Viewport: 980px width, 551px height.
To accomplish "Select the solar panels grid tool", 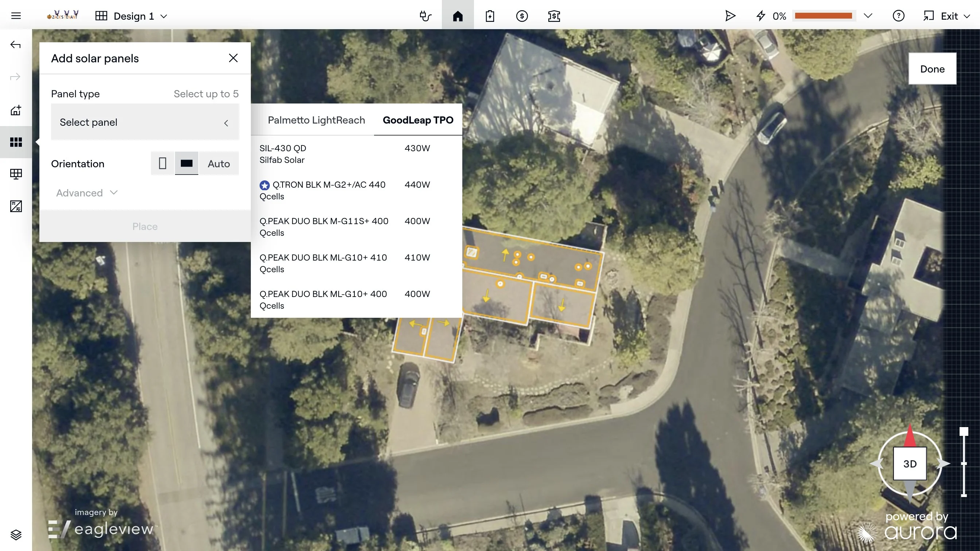I will pyautogui.click(x=16, y=142).
